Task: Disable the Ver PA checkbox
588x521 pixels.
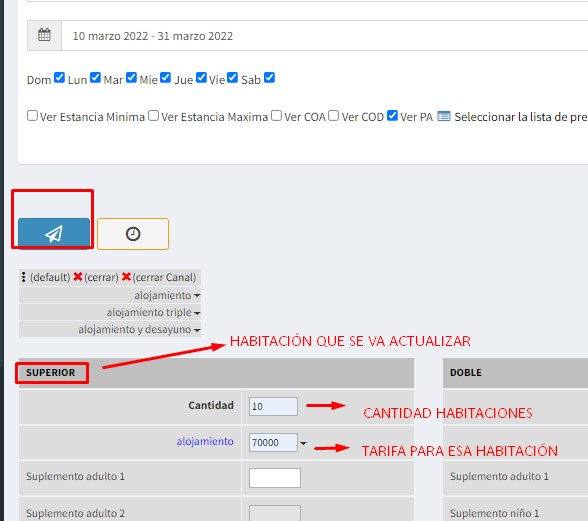Action: [392, 116]
